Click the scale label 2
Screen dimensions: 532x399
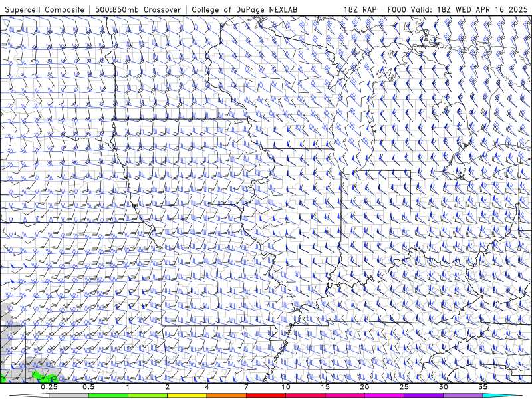[x=168, y=387]
